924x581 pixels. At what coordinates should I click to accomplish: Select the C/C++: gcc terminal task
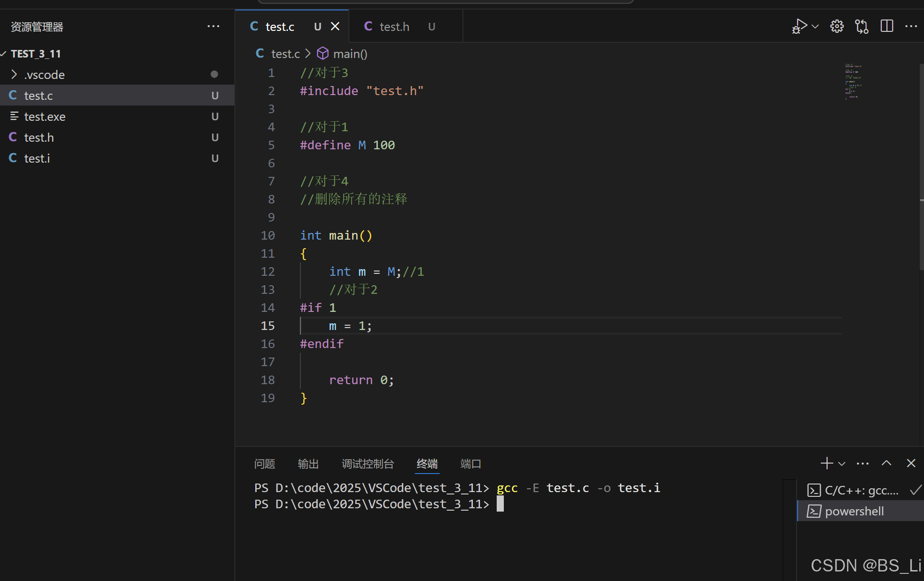(x=861, y=490)
